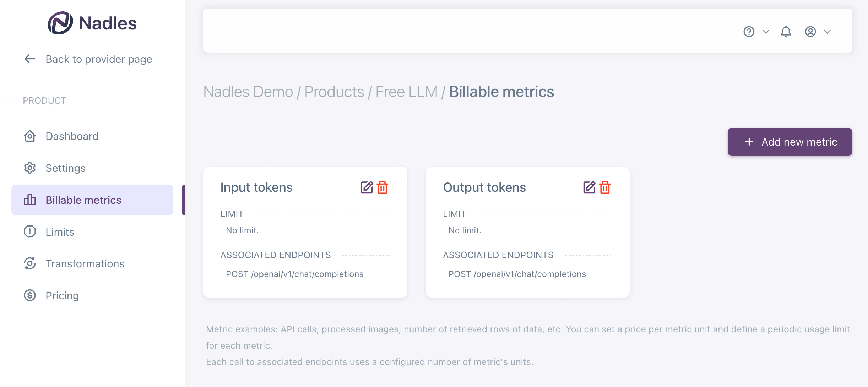Open Transformations from the sidebar menu
Viewport: 868px width, 387px height.
(85, 263)
